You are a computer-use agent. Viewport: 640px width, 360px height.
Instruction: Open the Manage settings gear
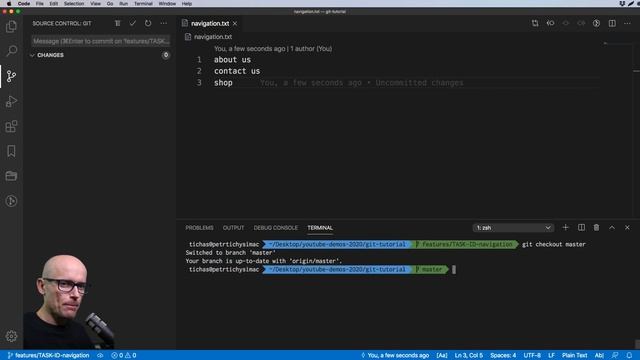pyautogui.click(x=11, y=336)
